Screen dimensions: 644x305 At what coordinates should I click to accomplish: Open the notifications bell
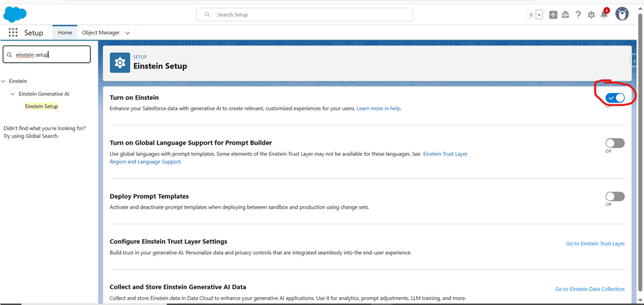click(604, 15)
